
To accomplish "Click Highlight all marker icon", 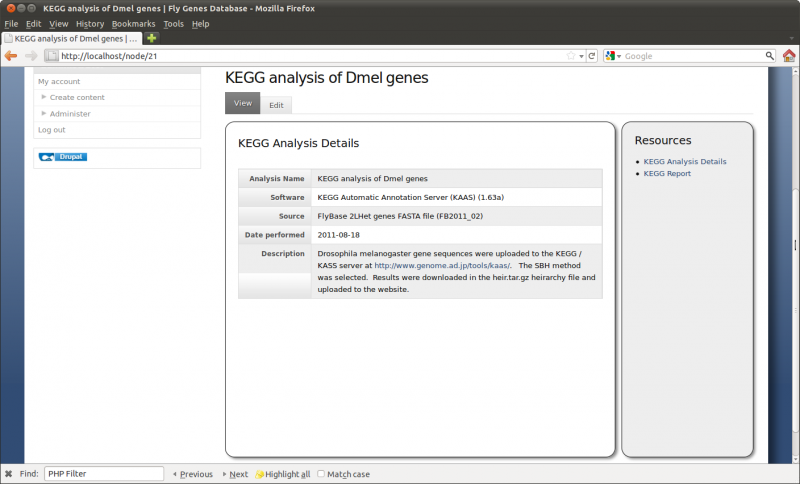I will pos(260,474).
